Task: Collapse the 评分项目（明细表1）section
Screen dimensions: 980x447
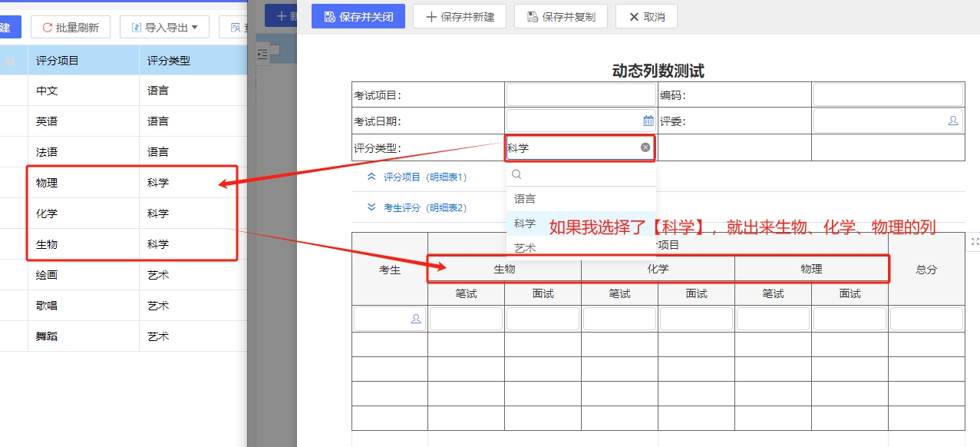Action: pos(418,177)
